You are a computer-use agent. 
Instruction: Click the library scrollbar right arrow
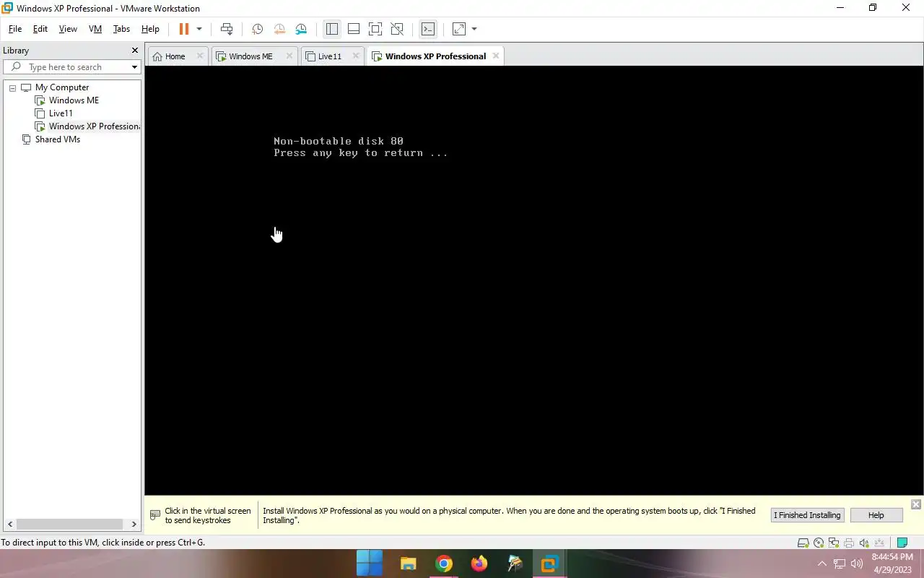[134, 525]
